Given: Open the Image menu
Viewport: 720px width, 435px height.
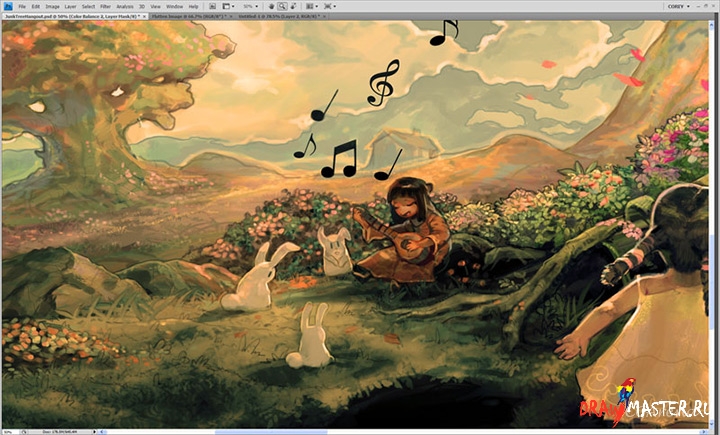Looking at the screenshot, I should pyautogui.click(x=52, y=6).
